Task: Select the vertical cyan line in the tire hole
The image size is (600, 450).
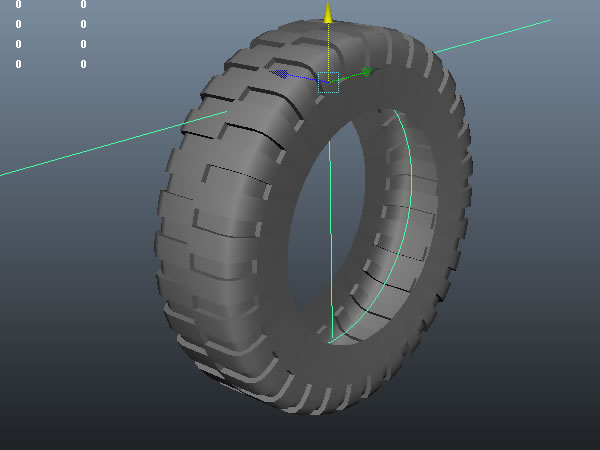Action: [331, 241]
